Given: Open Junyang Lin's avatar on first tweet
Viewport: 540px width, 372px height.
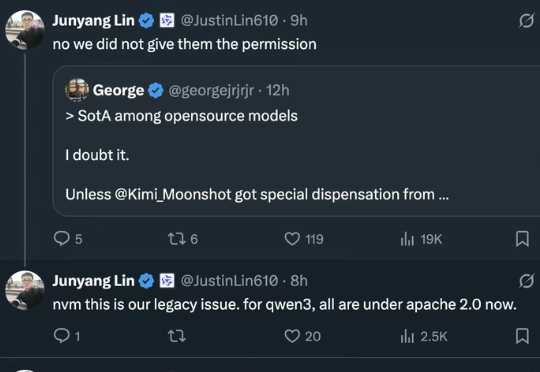Looking at the screenshot, I should coord(25,30).
